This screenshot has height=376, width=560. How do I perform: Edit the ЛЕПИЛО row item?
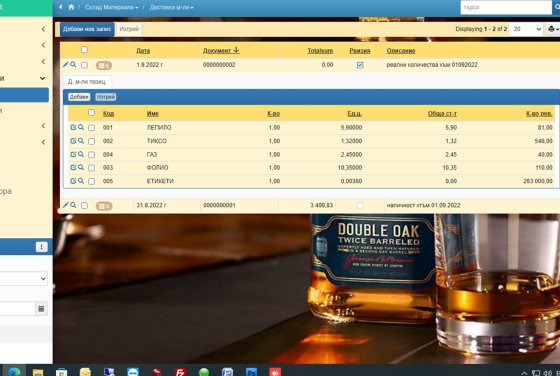[73, 127]
